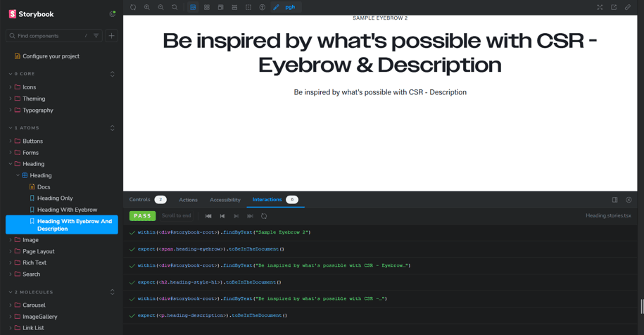
Task: Copy the story link from the toolbar
Action: [x=628, y=7]
